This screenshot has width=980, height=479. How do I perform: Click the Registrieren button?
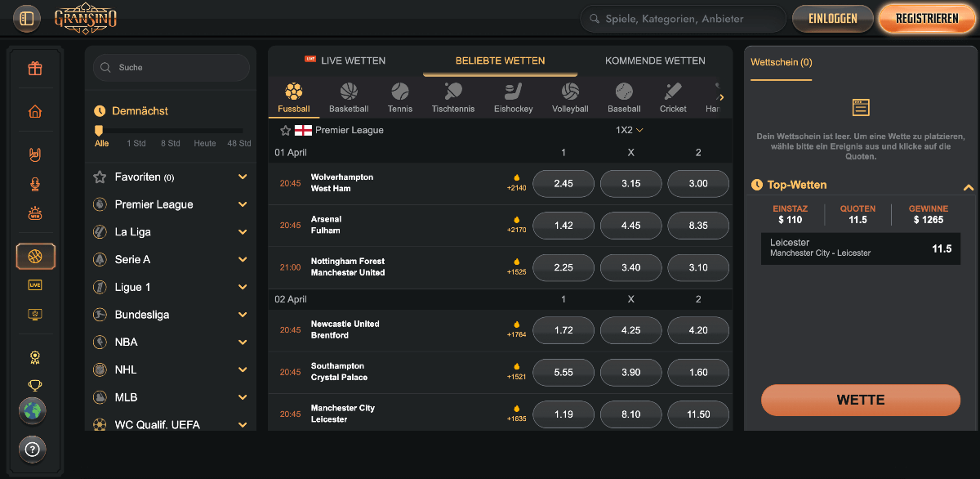[926, 18]
